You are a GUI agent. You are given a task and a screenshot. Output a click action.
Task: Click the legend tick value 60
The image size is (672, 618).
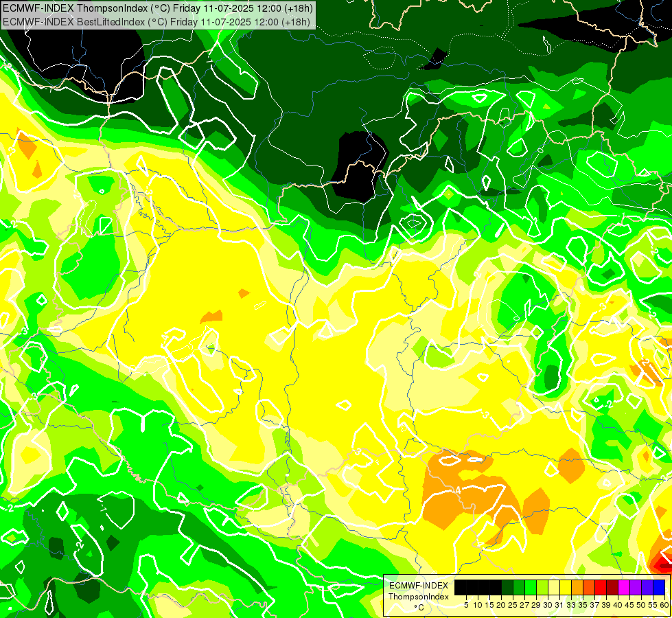[x=664, y=605]
